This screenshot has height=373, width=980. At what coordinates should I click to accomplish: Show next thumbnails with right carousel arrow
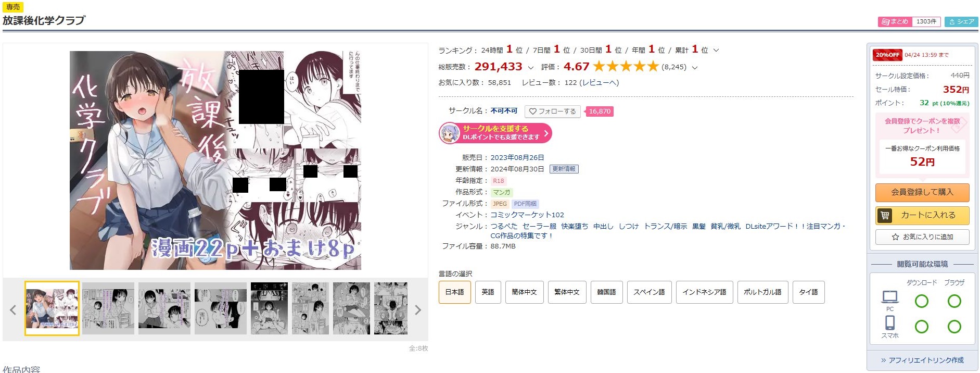click(417, 310)
